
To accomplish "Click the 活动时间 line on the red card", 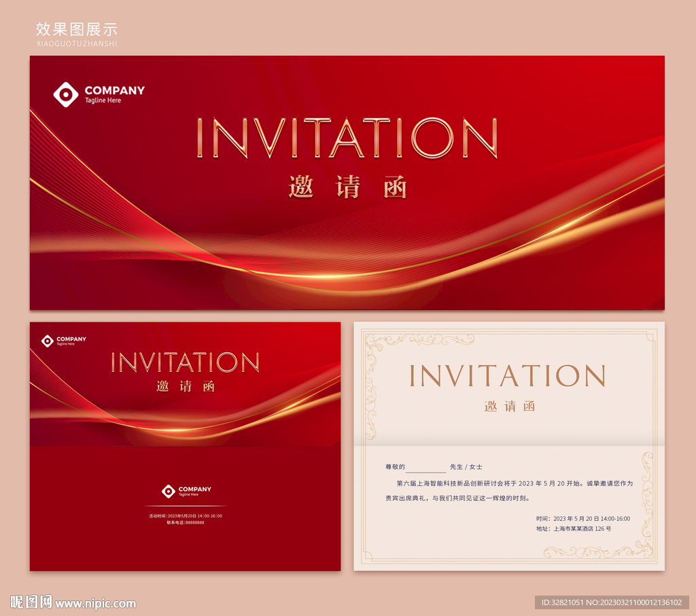I will (x=186, y=516).
